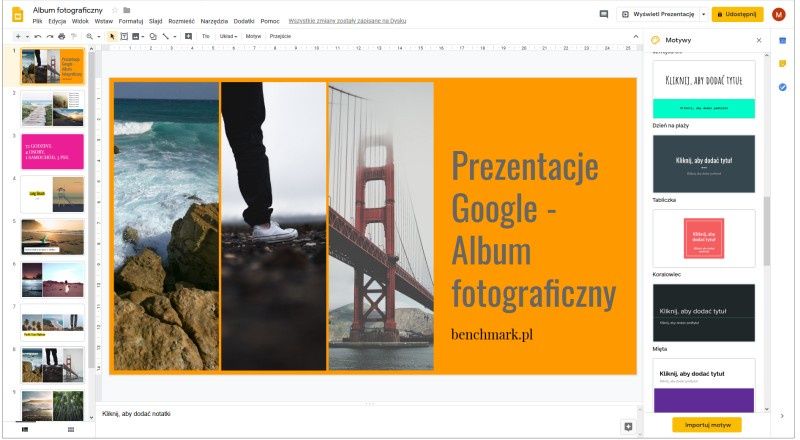Screen dimensions: 800x440
Task: Open line type dropdown arrow
Action: point(174,36)
